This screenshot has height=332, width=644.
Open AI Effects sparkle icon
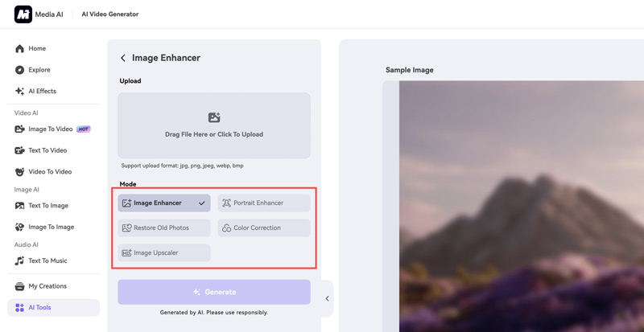pyautogui.click(x=19, y=92)
